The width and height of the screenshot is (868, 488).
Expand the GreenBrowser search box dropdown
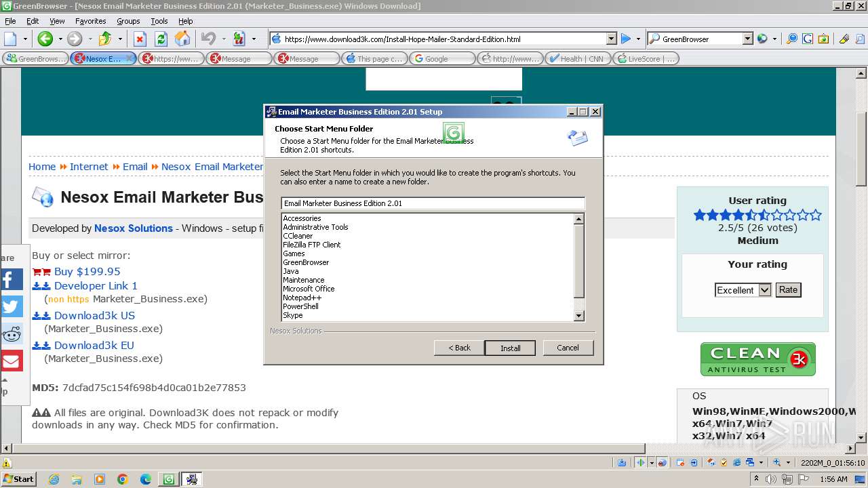pyautogui.click(x=747, y=39)
